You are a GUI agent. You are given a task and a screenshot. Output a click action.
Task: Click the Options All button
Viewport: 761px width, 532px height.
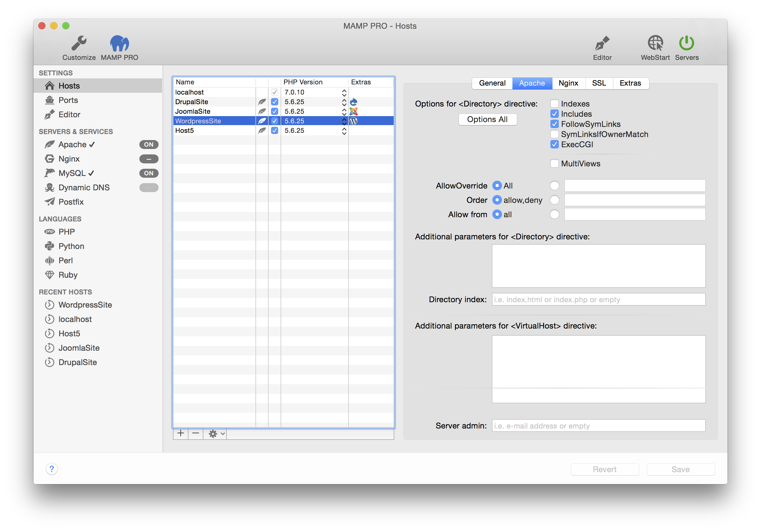(487, 119)
